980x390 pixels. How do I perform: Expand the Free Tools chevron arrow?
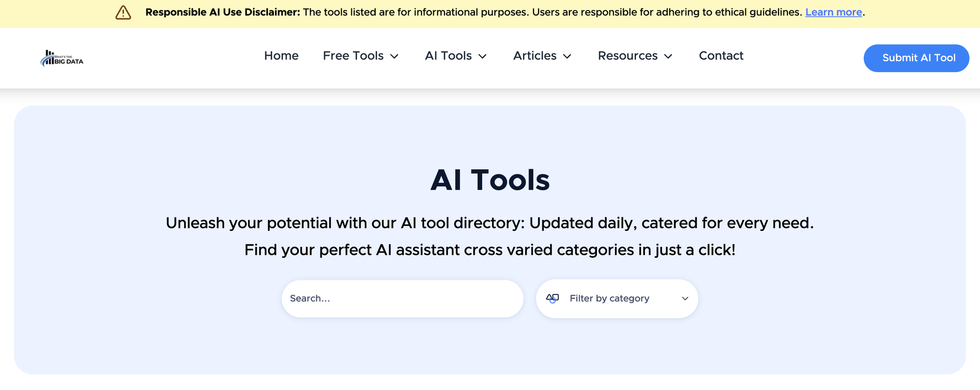coord(394,56)
